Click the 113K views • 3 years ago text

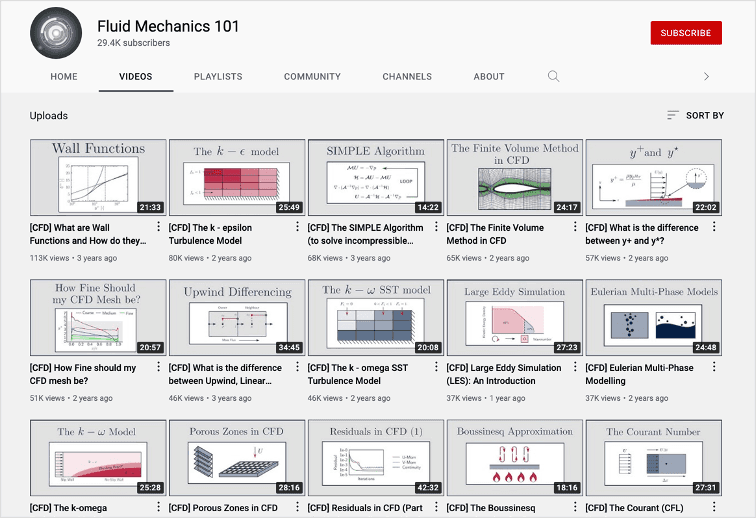(73, 258)
